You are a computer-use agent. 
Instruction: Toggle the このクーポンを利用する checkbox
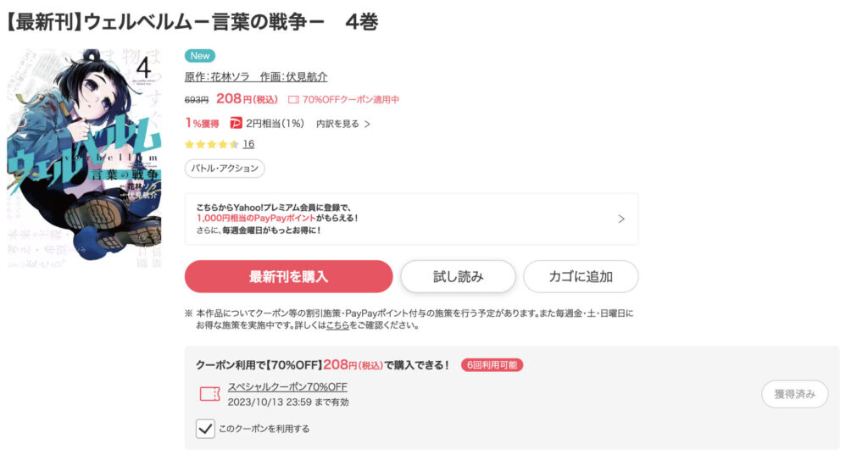pos(205,429)
